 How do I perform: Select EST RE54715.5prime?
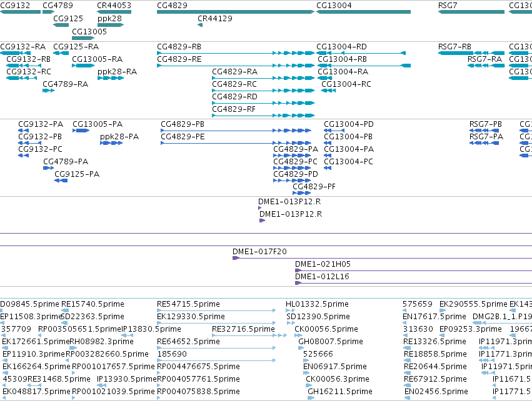[x=188, y=304]
